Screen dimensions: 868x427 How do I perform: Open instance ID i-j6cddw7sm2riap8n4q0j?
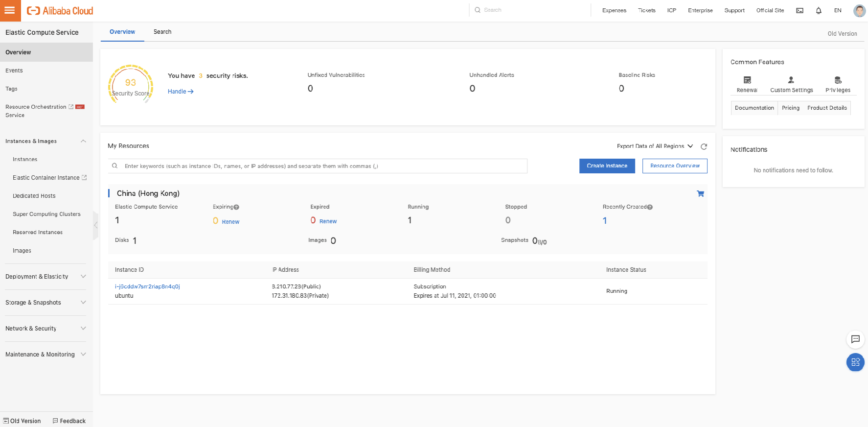147,286
